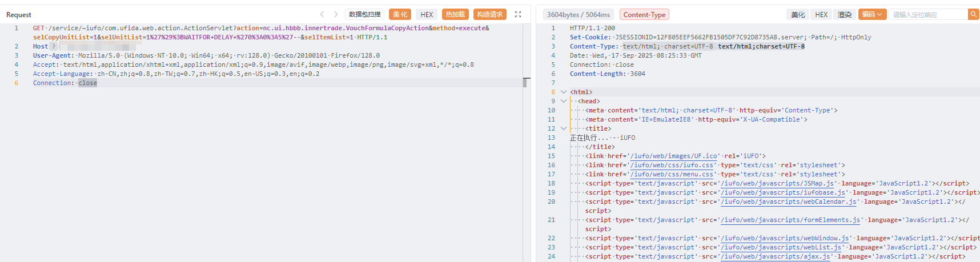The height and width of the screenshot is (262, 980).
Task: Click highlighted text/html;charset=UTF-8 value
Action: coord(761,46)
